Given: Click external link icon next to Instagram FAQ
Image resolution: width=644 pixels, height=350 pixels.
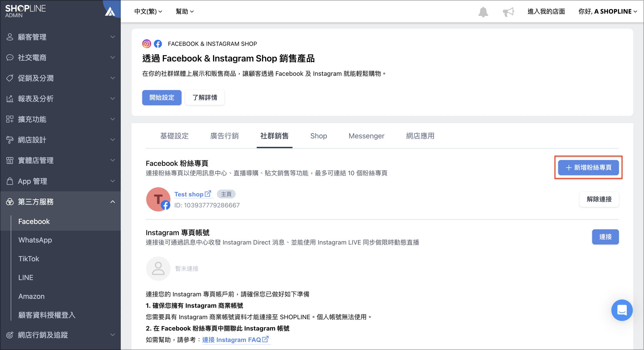Looking at the screenshot, I should 265,339.
